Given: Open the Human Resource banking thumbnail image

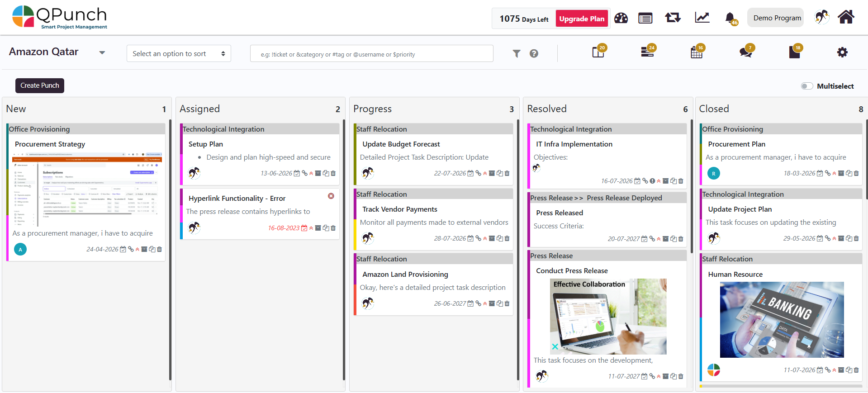Looking at the screenshot, I should [781, 320].
